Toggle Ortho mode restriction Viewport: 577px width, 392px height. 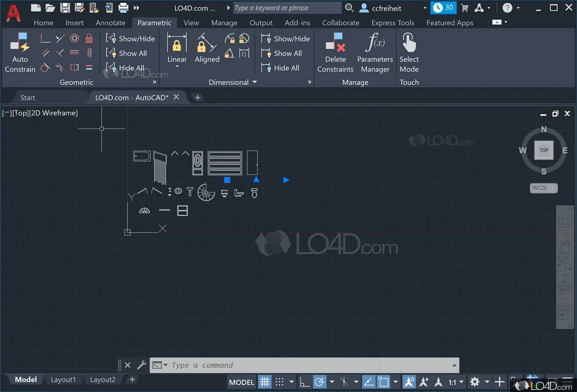[x=305, y=382]
